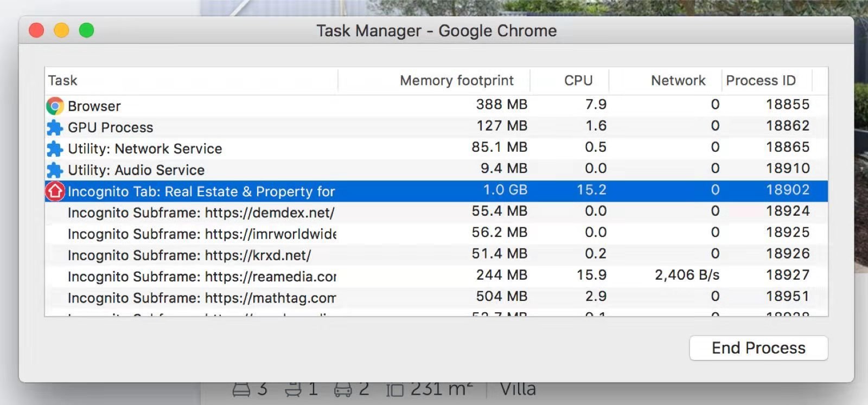The image size is (868, 405).
Task: Click the End Process button
Action: click(758, 348)
